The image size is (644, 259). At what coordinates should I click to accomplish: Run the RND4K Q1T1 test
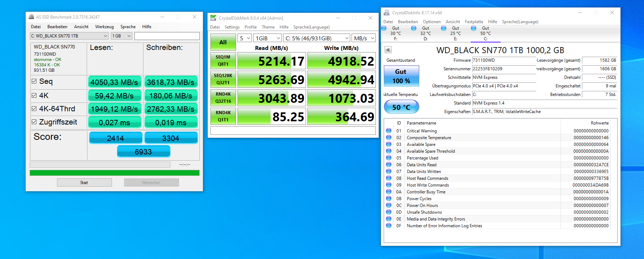pyautogui.click(x=223, y=116)
